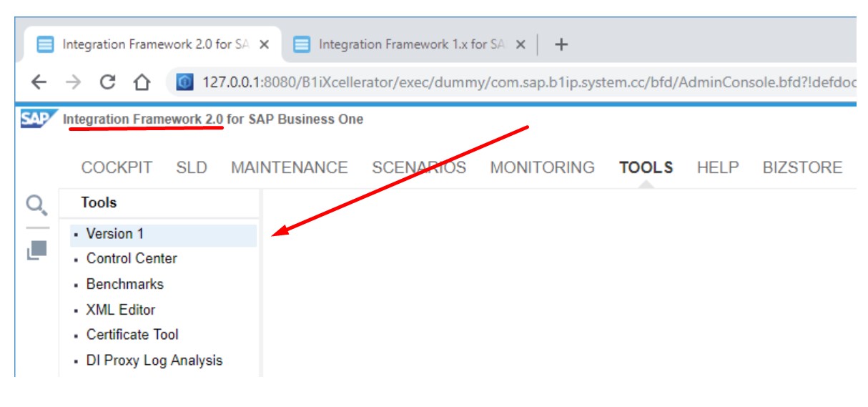Screen dimensions: 868x407
Task: Go to browser home page icon
Action: [x=142, y=82]
